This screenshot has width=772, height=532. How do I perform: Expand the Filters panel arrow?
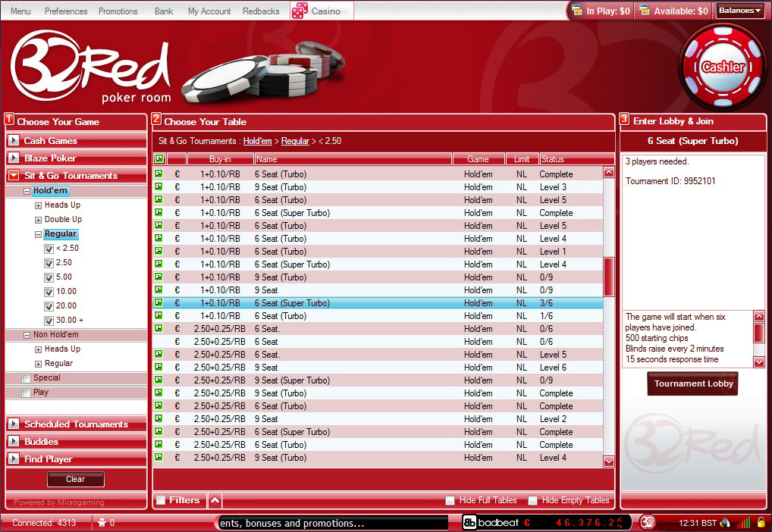tap(215, 500)
